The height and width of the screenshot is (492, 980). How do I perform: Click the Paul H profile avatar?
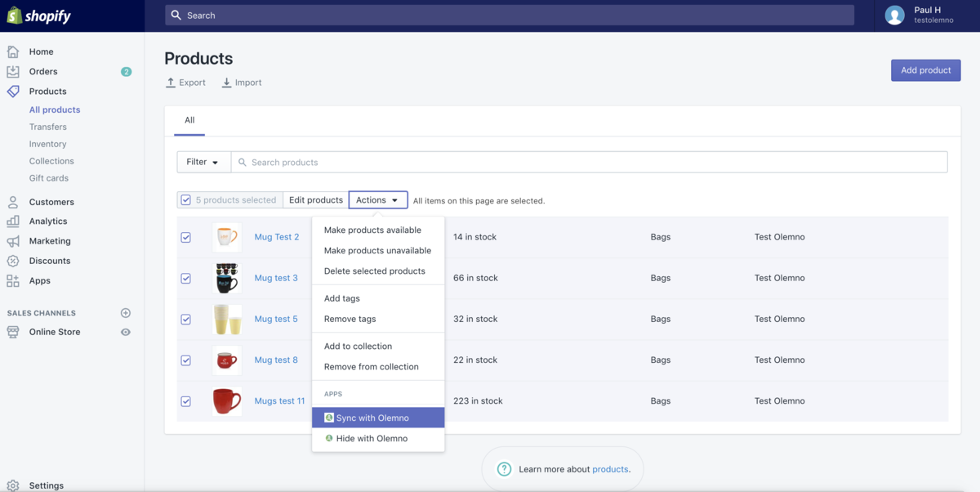pyautogui.click(x=895, y=16)
